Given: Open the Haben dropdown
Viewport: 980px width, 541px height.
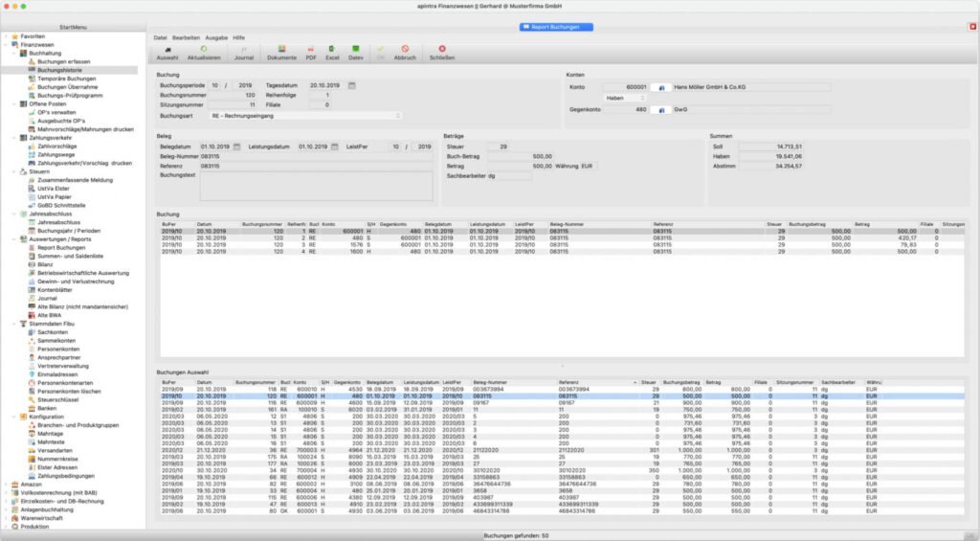Looking at the screenshot, I should click(x=624, y=99).
